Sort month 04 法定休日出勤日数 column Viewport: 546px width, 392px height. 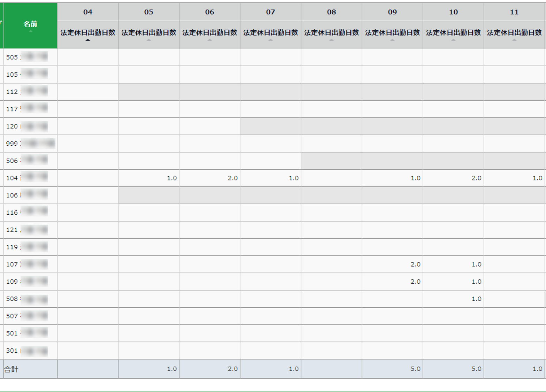88,35
